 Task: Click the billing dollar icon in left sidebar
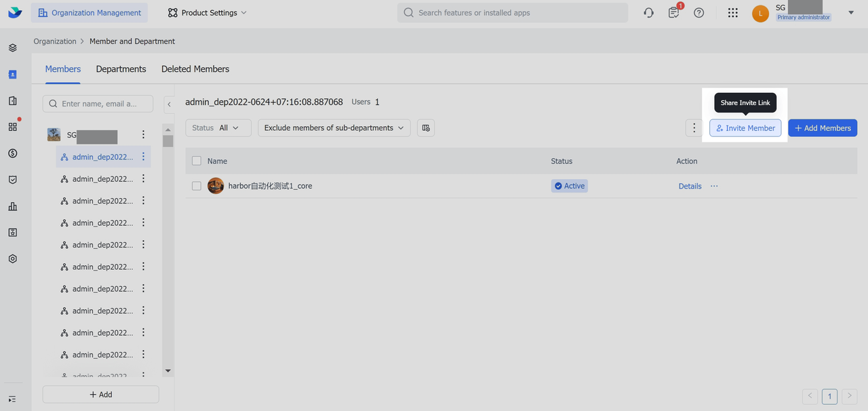pyautogui.click(x=12, y=153)
